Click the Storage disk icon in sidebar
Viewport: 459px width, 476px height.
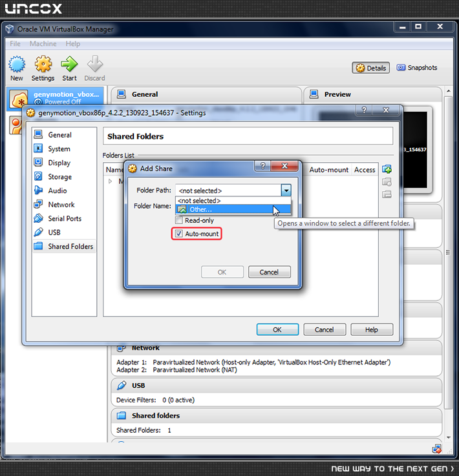tap(38, 176)
